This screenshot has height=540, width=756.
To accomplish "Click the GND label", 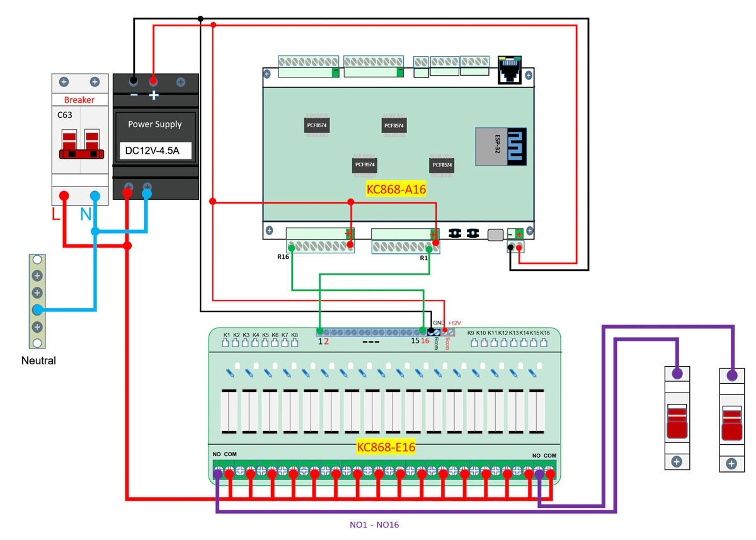I will [438, 323].
